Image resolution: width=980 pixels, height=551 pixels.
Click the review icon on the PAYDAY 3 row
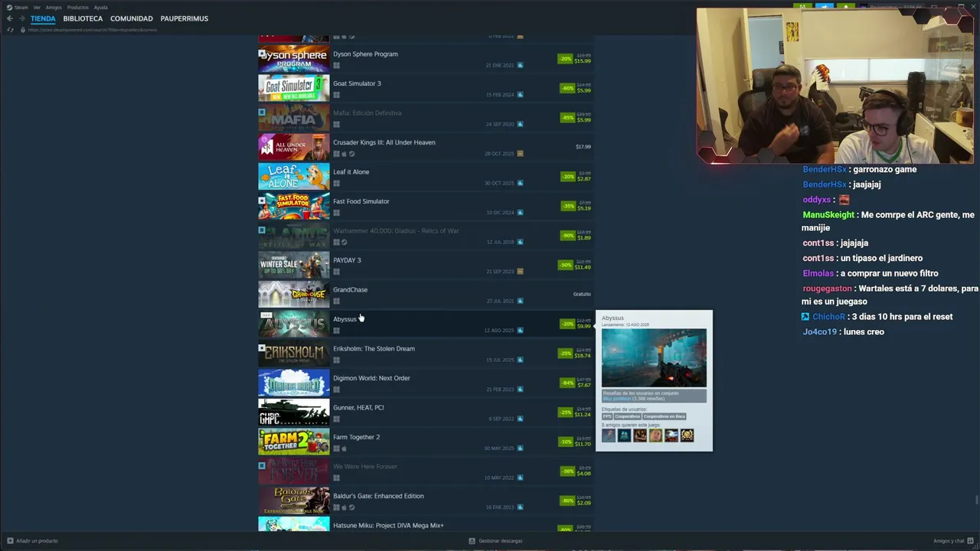coord(521,272)
